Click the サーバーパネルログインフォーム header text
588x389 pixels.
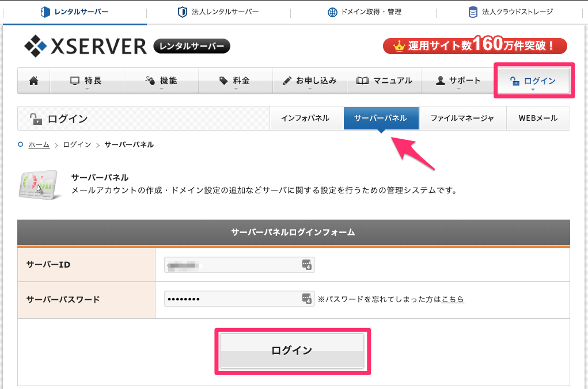tap(293, 232)
